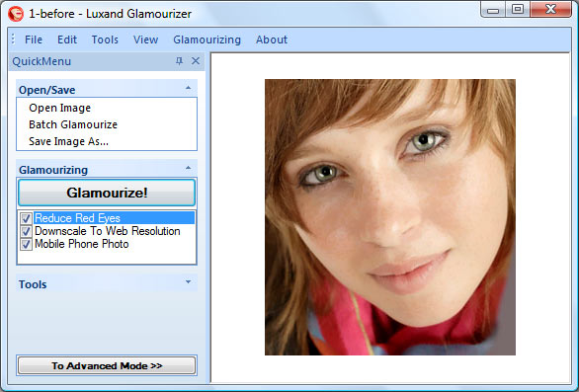Click the menu bar grip handle
Image resolution: width=579 pixels, height=392 pixels.
(x=13, y=39)
